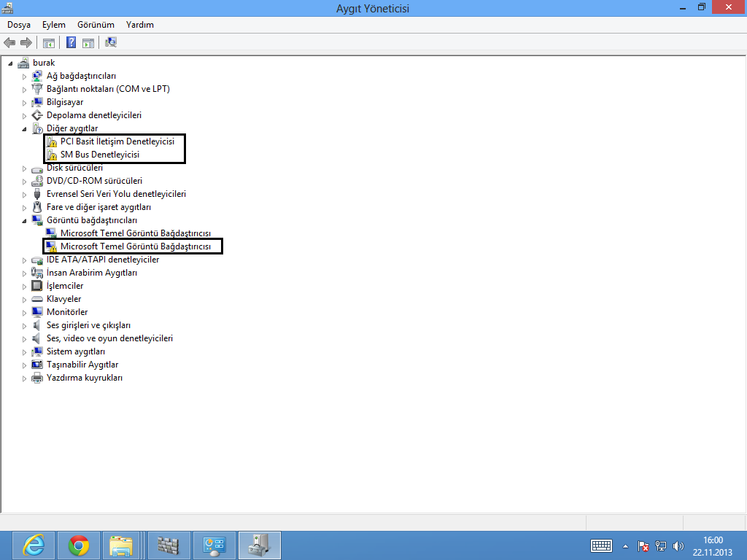Click the taskbar clock showing 16:00
The image size is (747, 560).
click(713, 546)
